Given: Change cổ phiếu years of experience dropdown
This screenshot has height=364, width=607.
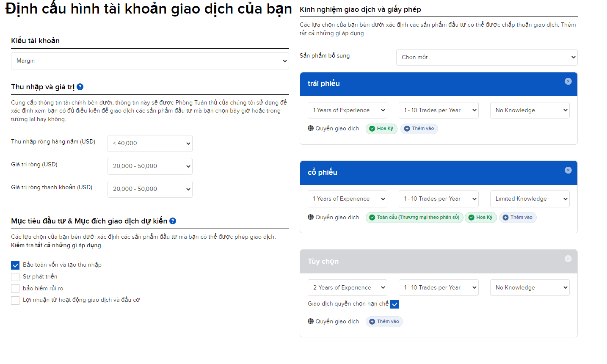Looking at the screenshot, I should [x=348, y=199].
